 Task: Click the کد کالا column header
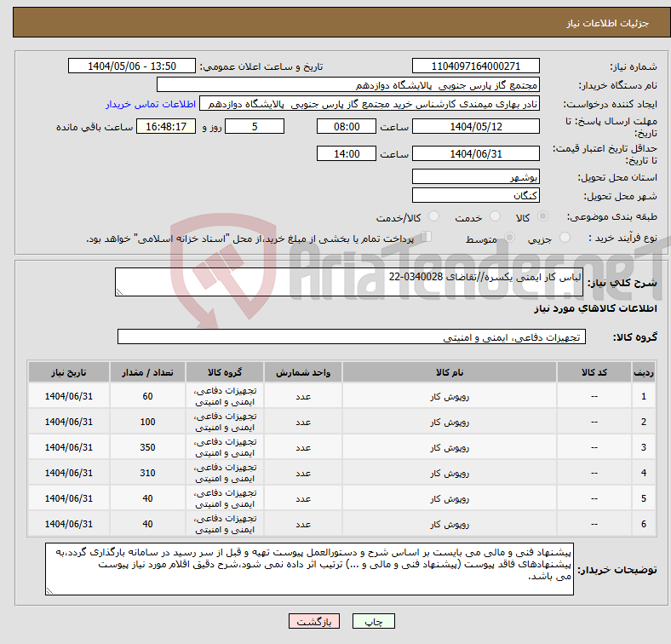[x=594, y=372]
